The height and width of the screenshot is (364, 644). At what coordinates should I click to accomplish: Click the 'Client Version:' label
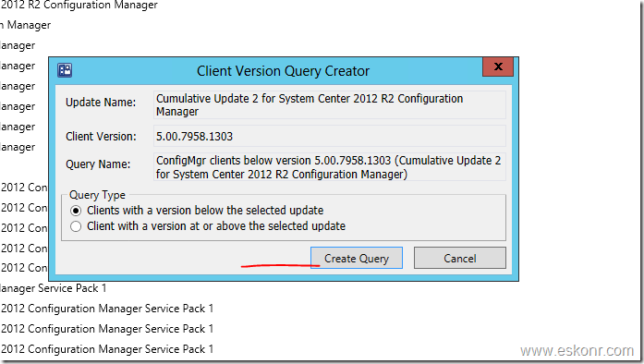101,136
